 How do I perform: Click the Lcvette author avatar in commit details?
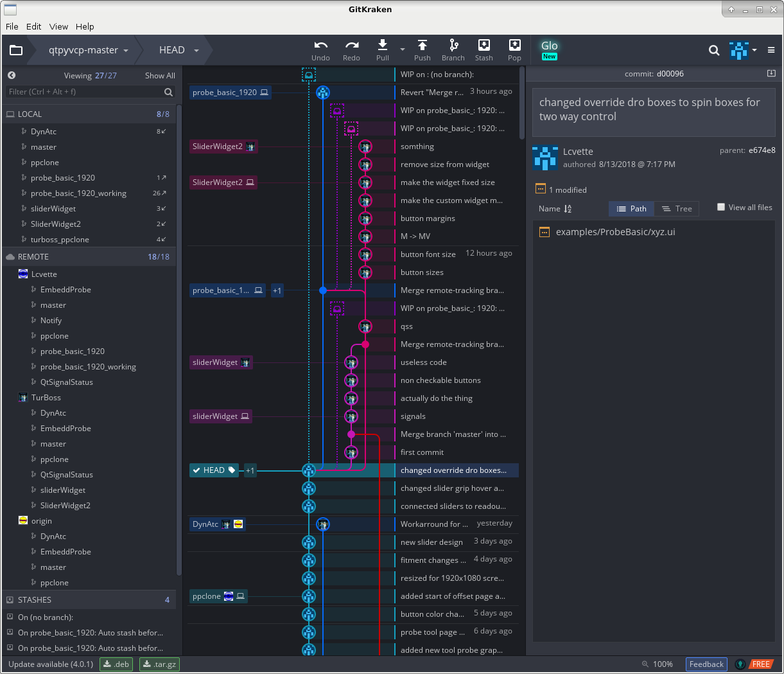[x=544, y=157]
